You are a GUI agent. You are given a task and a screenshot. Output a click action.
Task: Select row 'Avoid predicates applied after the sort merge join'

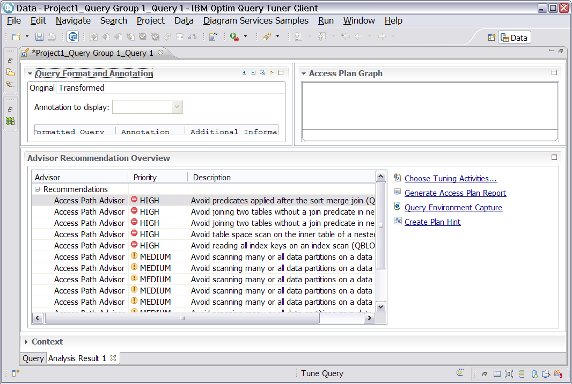click(x=204, y=201)
